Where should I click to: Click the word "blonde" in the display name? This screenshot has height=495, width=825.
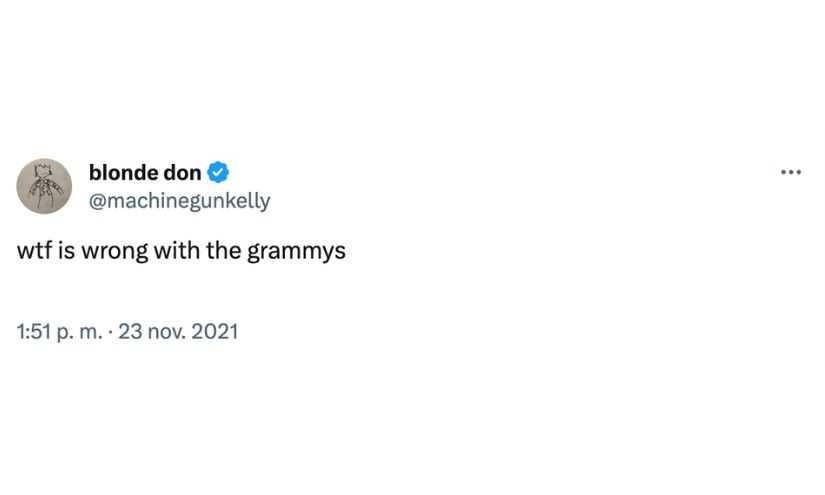(123, 172)
